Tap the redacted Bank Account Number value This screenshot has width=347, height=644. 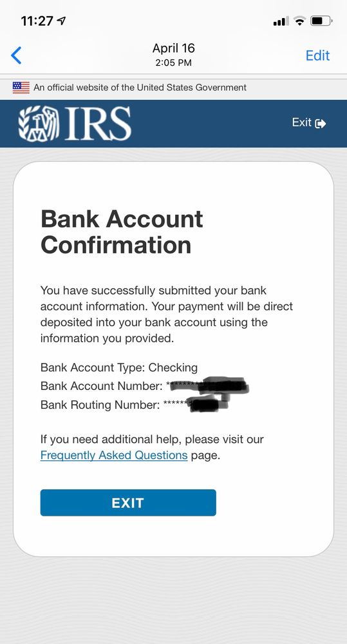pyautogui.click(x=207, y=385)
